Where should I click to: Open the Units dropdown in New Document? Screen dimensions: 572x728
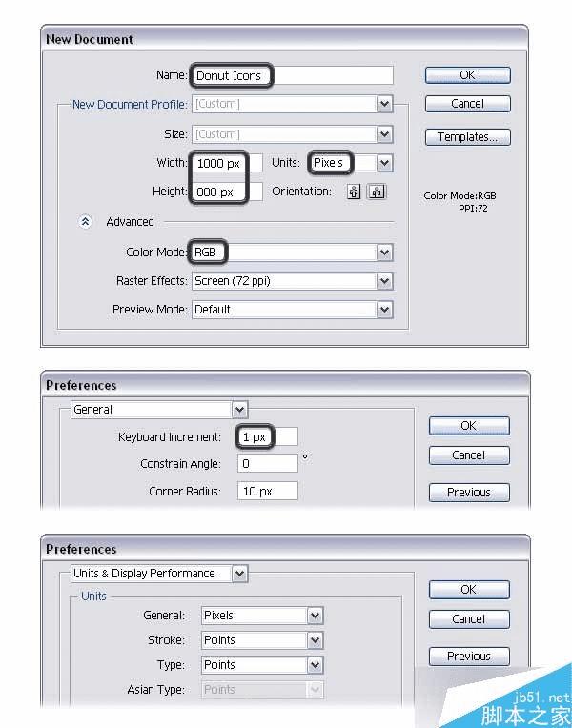point(385,163)
